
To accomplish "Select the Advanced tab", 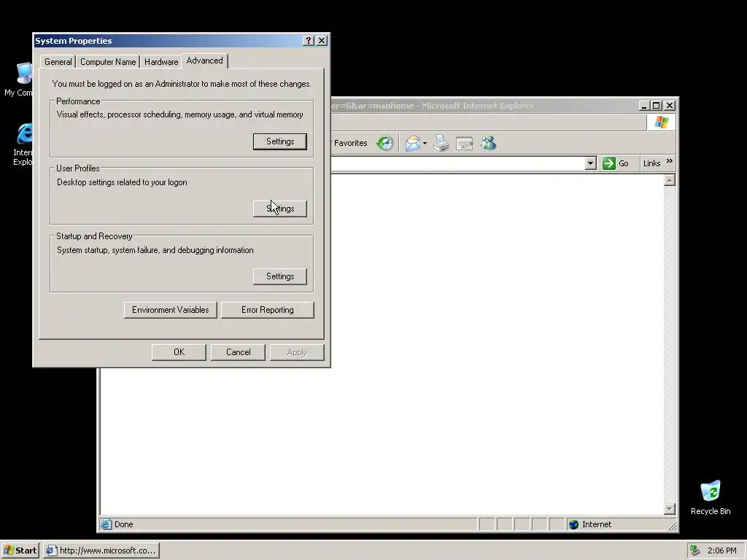I will 205,61.
